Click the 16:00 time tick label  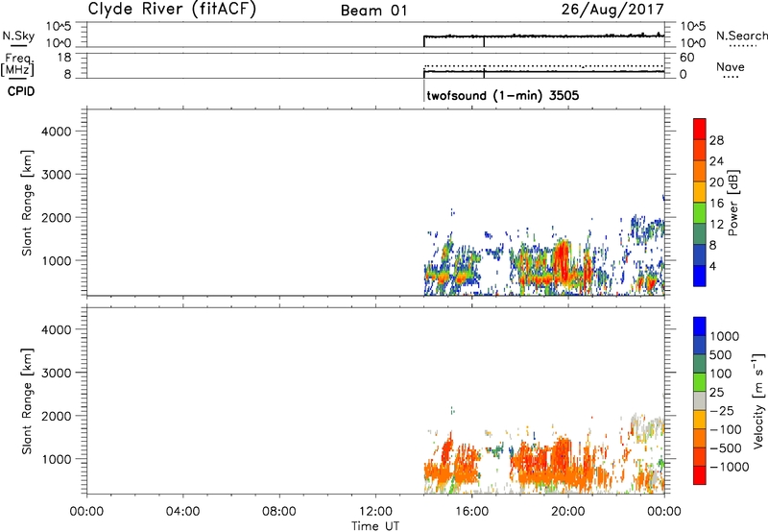click(x=471, y=512)
